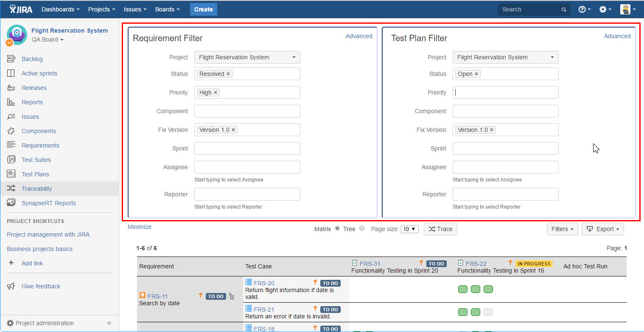The width and height of the screenshot is (644, 332).
Task: Click the Give feedback megaphone icon
Action: click(11, 286)
